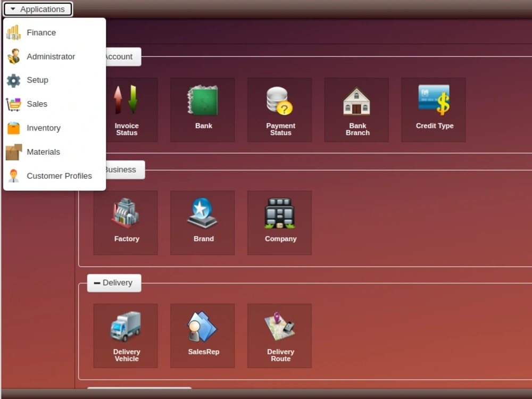532x399 pixels.
Task: Open the Bank green ledger icon
Action: click(203, 100)
